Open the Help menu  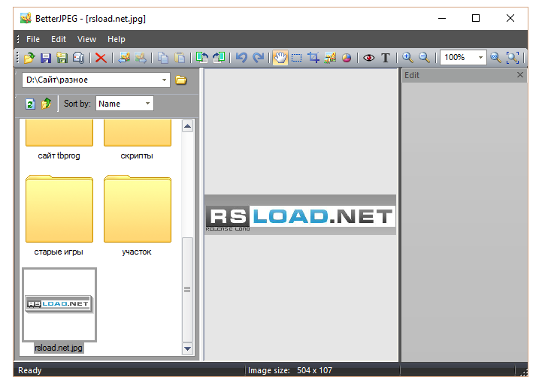tap(116, 39)
